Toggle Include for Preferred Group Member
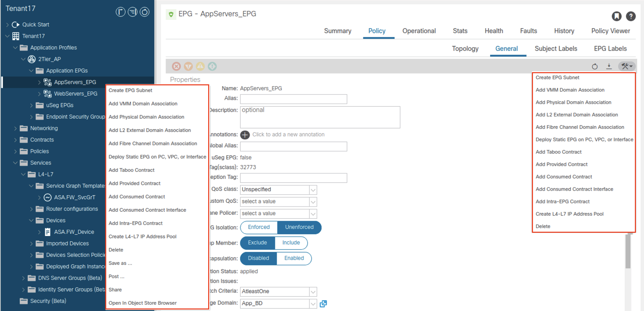Image resolution: width=644 pixels, height=311 pixels. (x=291, y=243)
